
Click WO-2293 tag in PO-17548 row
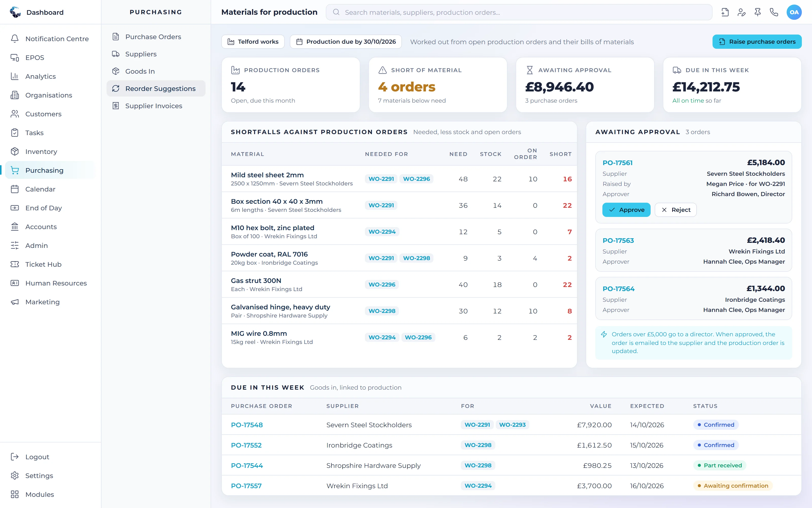pos(512,425)
